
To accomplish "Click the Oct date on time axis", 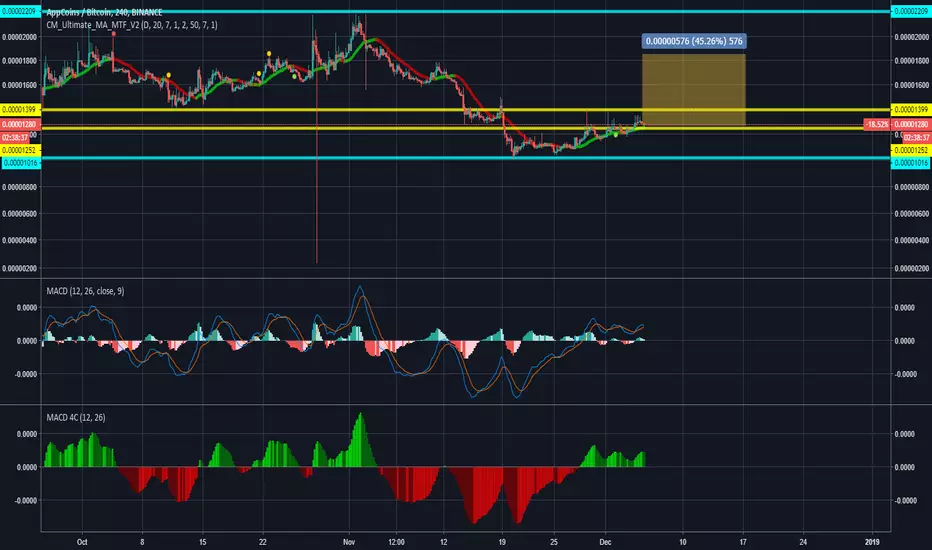I will coord(82,542).
